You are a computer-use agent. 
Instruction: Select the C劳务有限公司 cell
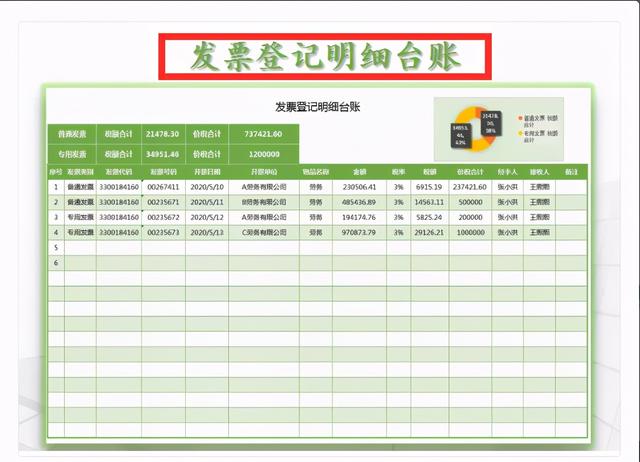(264, 233)
